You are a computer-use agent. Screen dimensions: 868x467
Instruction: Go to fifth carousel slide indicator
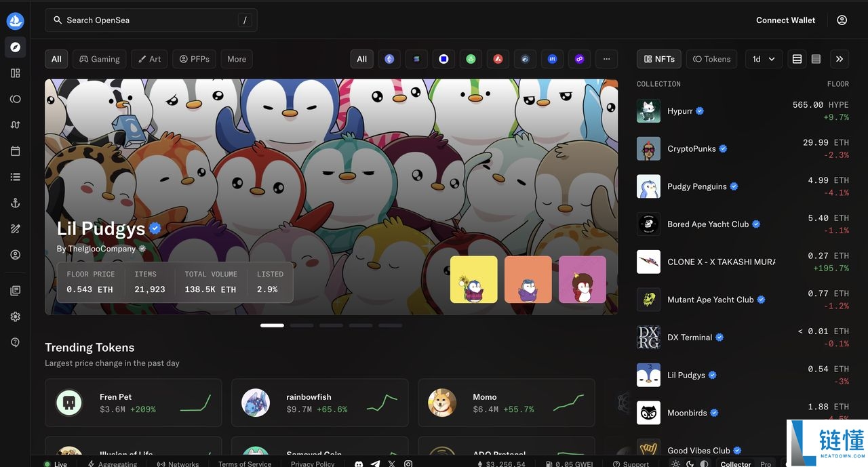tap(390, 325)
